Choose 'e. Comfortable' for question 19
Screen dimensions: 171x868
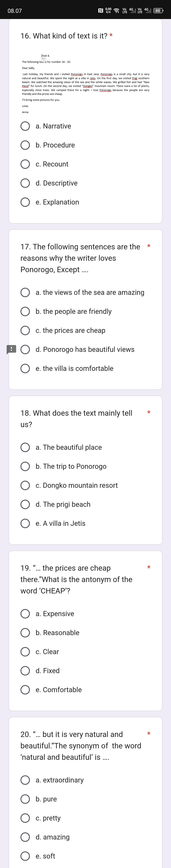[25, 689]
